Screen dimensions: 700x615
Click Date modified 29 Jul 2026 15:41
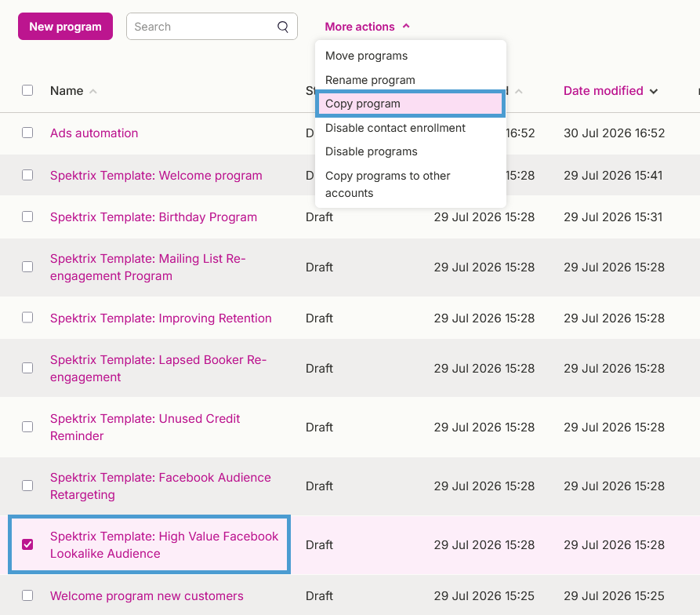tap(613, 176)
